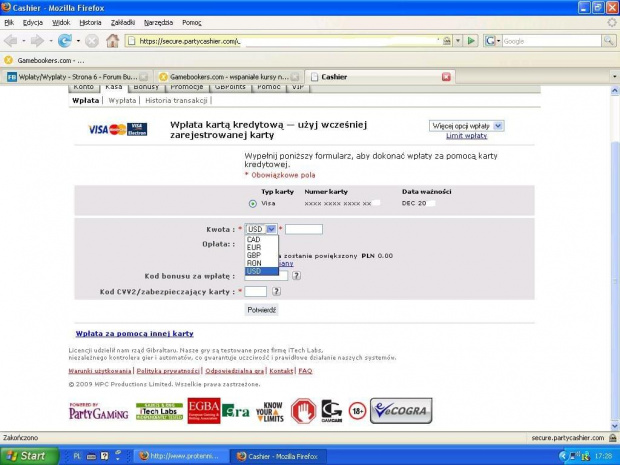620x465 pixels.
Task: Open the Gamebookers.com bookmark
Action: click(x=44, y=60)
